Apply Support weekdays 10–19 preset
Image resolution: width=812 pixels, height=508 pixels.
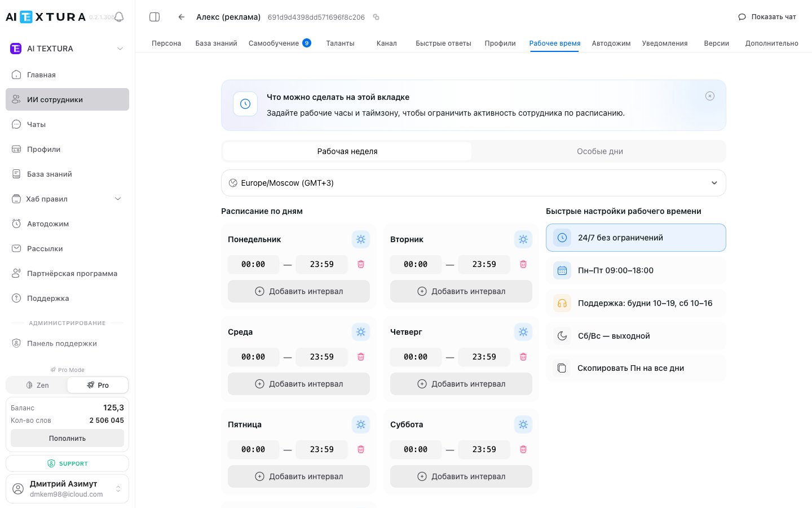pos(636,303)
